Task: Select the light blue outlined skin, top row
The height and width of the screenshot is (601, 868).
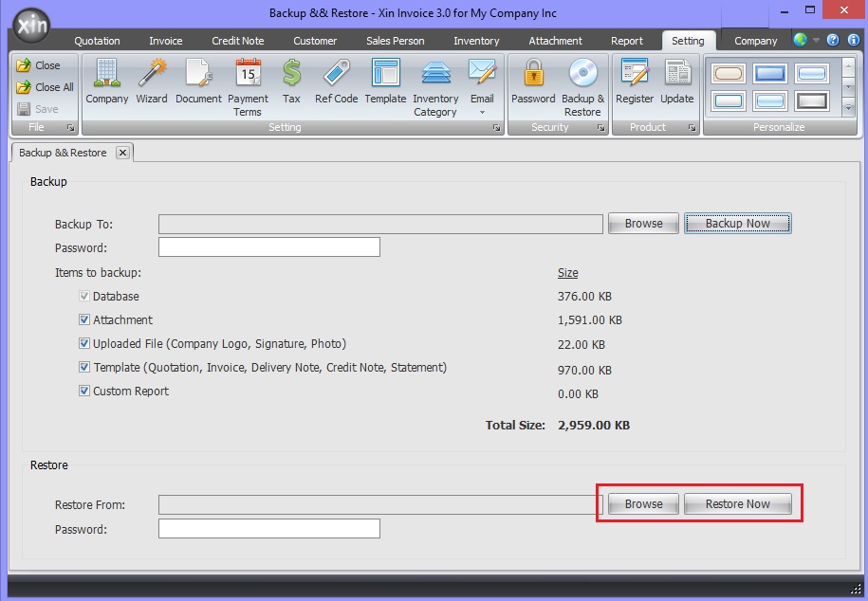Action: 812,74
